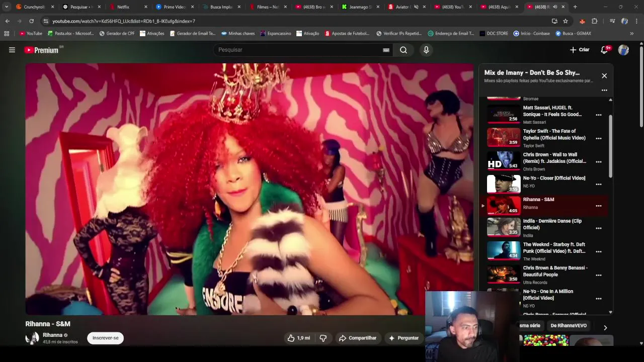The height and width of the screenshot is (362, 644).
Task: Switch to the Crunchyroll browser tab
Action: pyautogui.click(x=35, y=7)
